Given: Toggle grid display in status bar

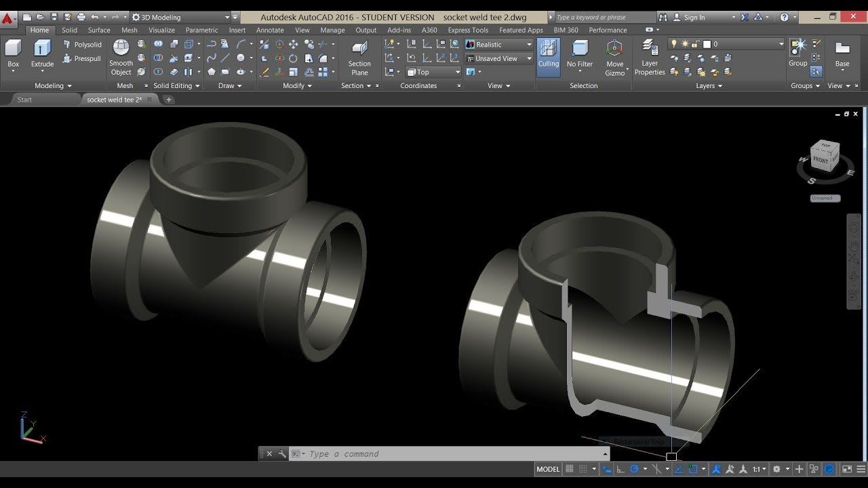Looking at the screenshot, I should coord(570,469).
